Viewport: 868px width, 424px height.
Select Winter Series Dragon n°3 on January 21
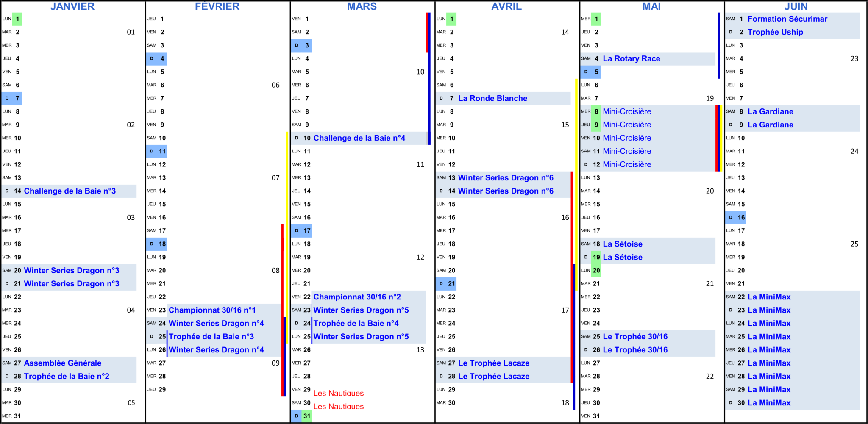[x=72, y=284]
